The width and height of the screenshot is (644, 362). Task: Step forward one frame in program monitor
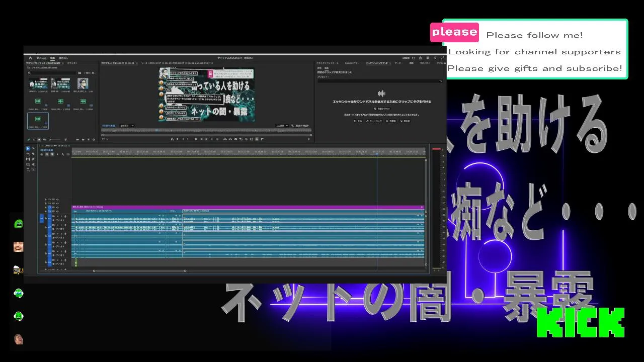(x=211, y=139)
